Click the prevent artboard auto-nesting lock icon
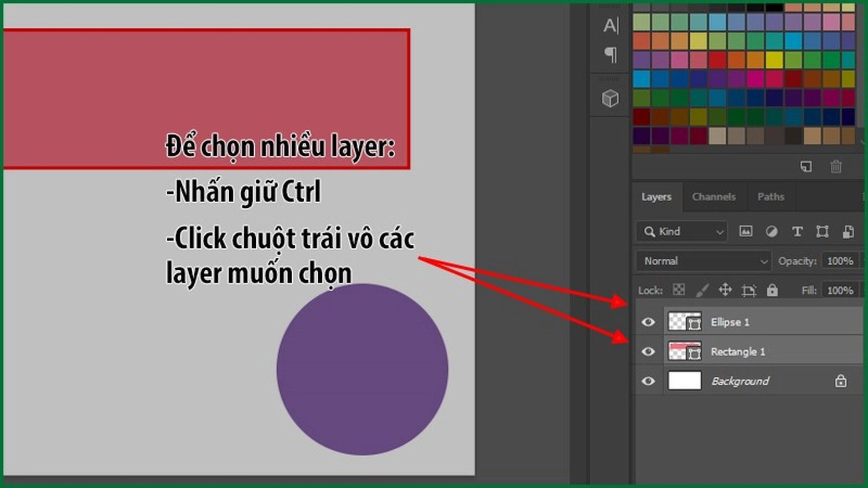Image resolution: width=868 pixels, height=488 pixels. (749, 290)
